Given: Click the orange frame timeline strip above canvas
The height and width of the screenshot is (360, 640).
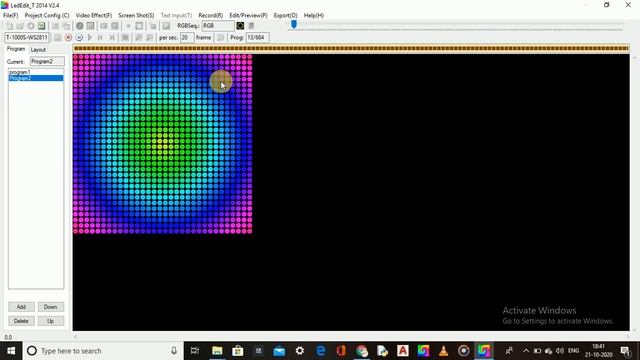Looking at the screenshot, I should 351,49.
